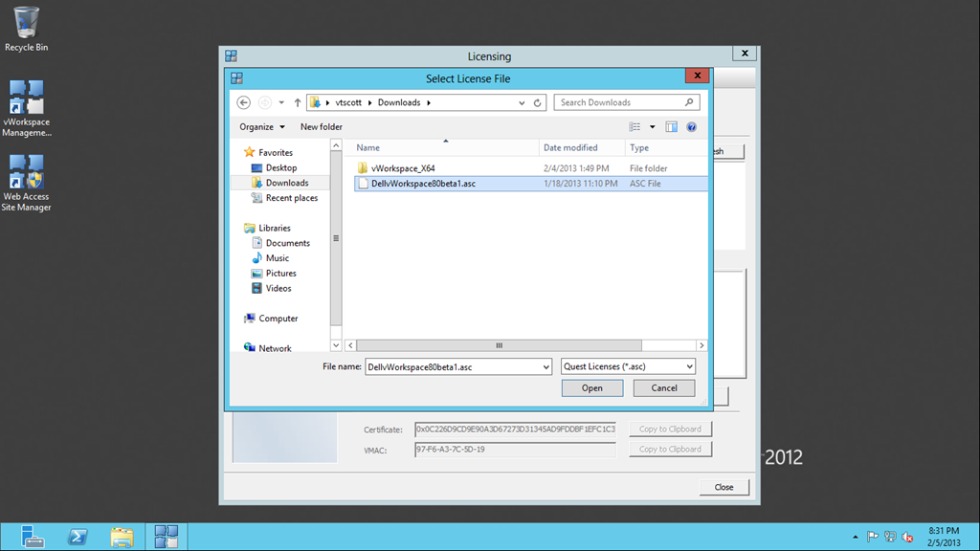Expand the File name dropdown list

point(546,366)
